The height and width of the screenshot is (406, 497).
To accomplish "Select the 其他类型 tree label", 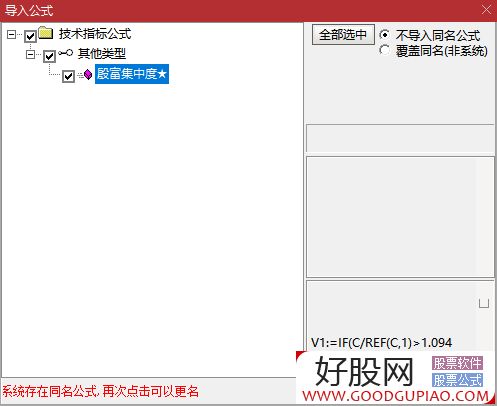I will [x=102, y=54].
